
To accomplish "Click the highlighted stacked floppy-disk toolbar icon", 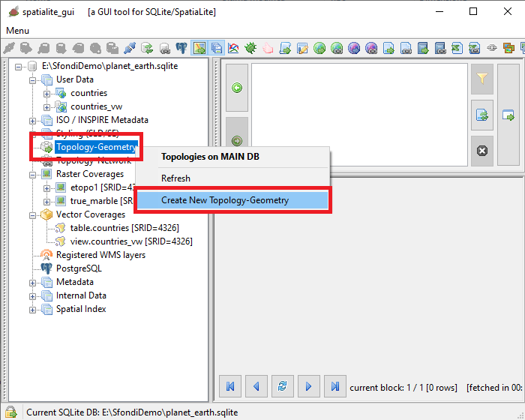I will pyautogui.click(x=217, y=48).
